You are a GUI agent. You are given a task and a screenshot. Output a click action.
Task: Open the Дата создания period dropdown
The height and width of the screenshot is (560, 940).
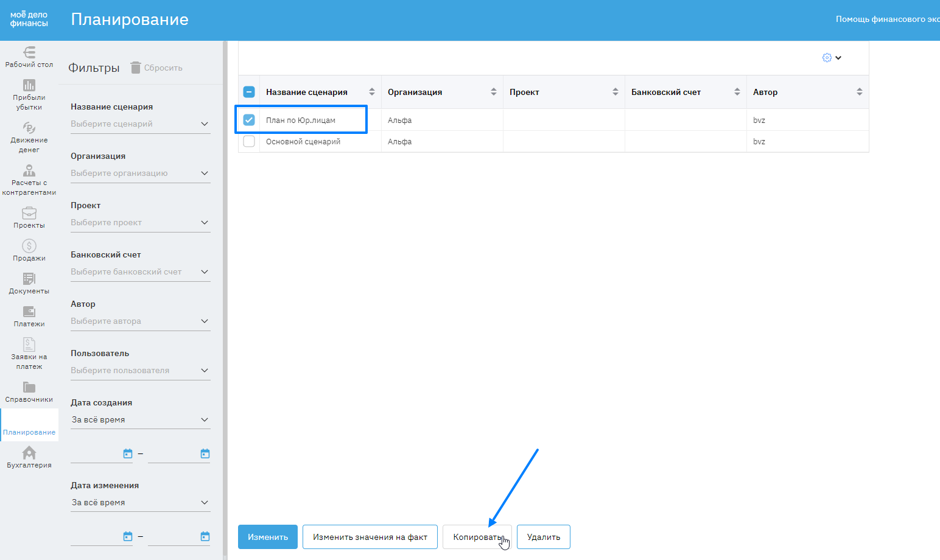pos(141,420)
